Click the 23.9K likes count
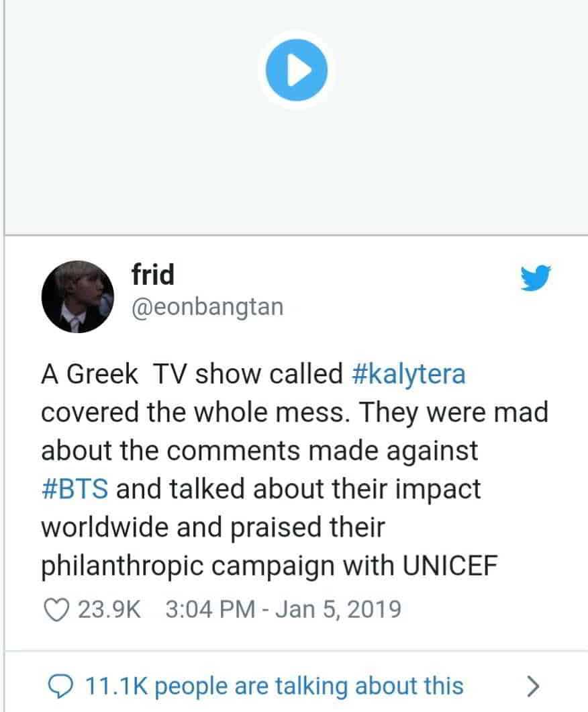Screen dimensions: 588x712 pyautogui.click(x=109, y=609)
